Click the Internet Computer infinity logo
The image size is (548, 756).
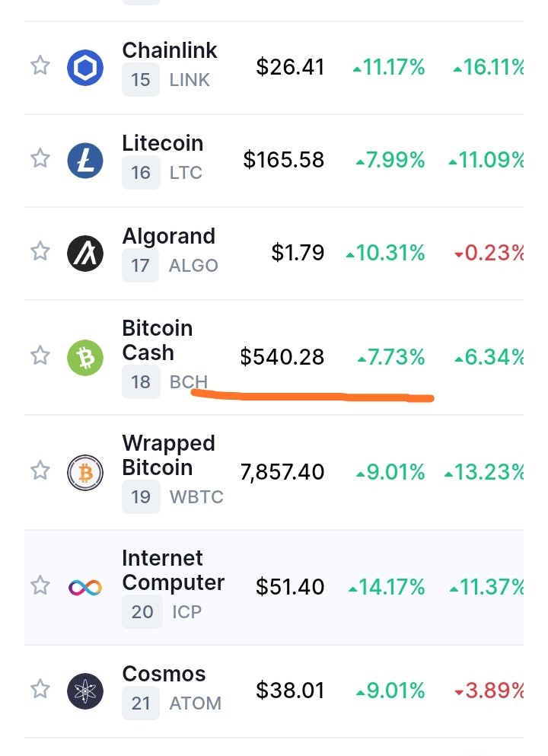(x=84, y=587)
